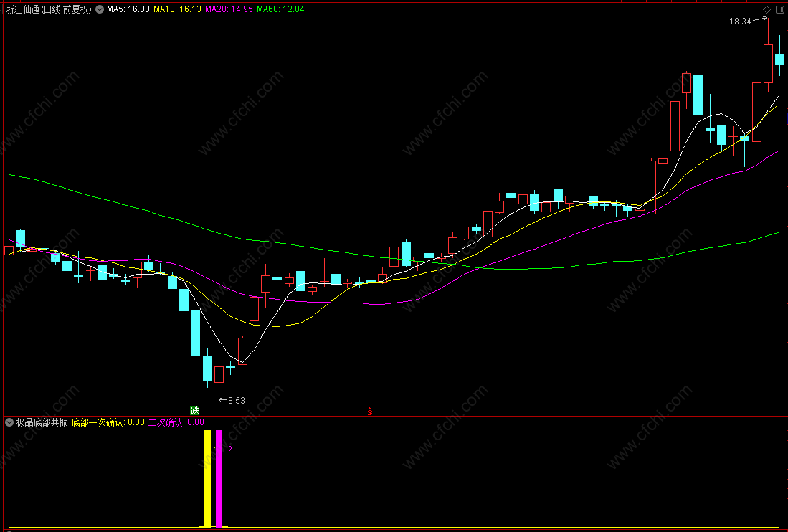Image resolution: width=788 pixels, height=532 pixels.
Task: Click the magenta signal bar in the indicator panel
Action: tap(219, 478)
